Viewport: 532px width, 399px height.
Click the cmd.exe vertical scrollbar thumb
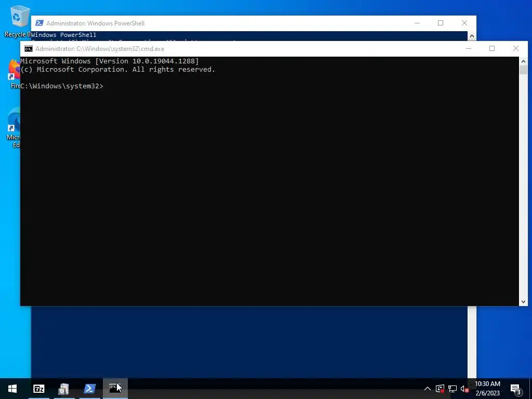tap(523, 70)
